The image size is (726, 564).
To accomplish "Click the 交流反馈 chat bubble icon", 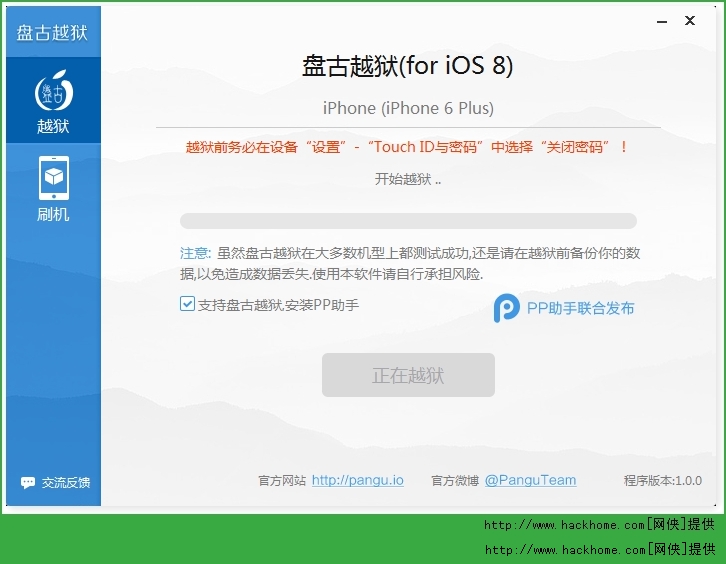I will (28, 483).
